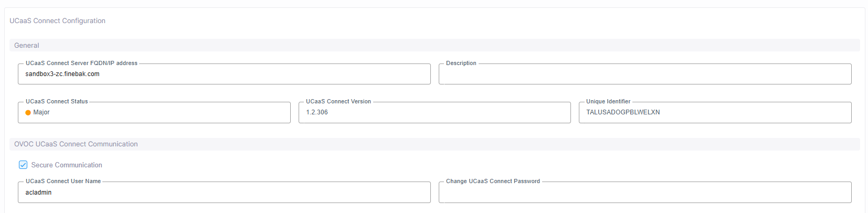Image resolution: width=868 pixels, height=213 pixels.
Task: Click the sandbox3-zc.finebak.com server address text
Action: [x=62, y=74]
